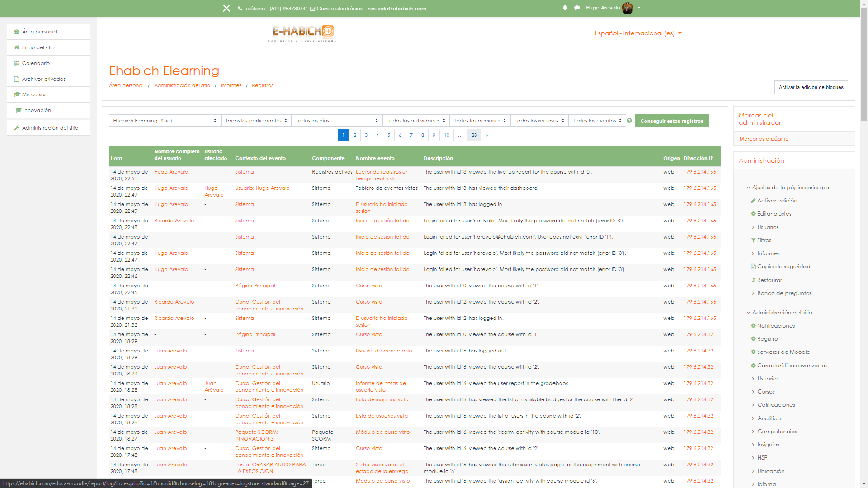
Task: Open Área personal in sidebar
Action: [x=48, y=32]
